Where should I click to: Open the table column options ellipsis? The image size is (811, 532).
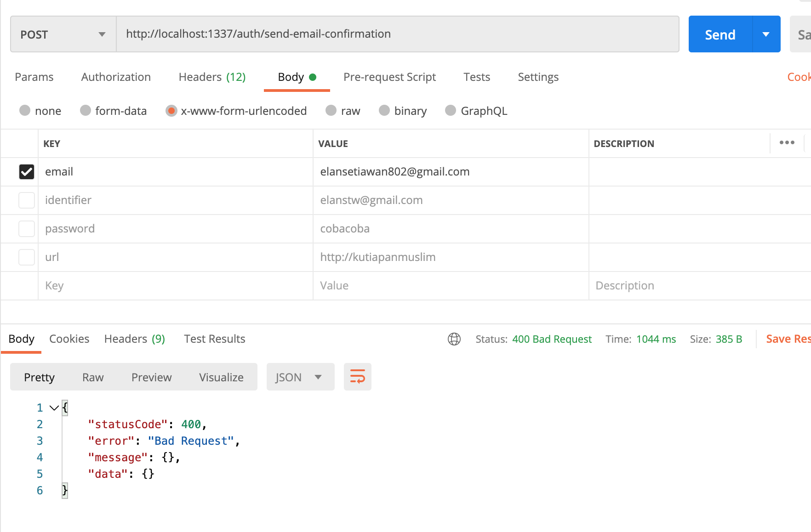coord(787,143)
